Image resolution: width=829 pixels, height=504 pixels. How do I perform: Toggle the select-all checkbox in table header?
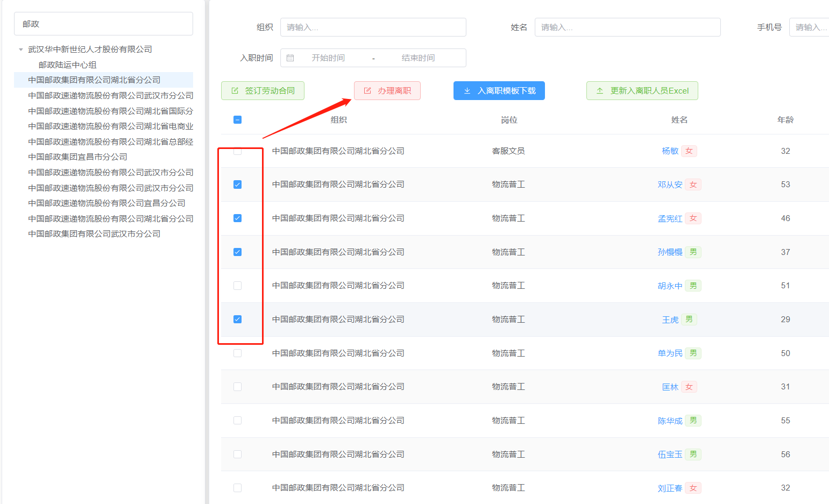(237, 120)
